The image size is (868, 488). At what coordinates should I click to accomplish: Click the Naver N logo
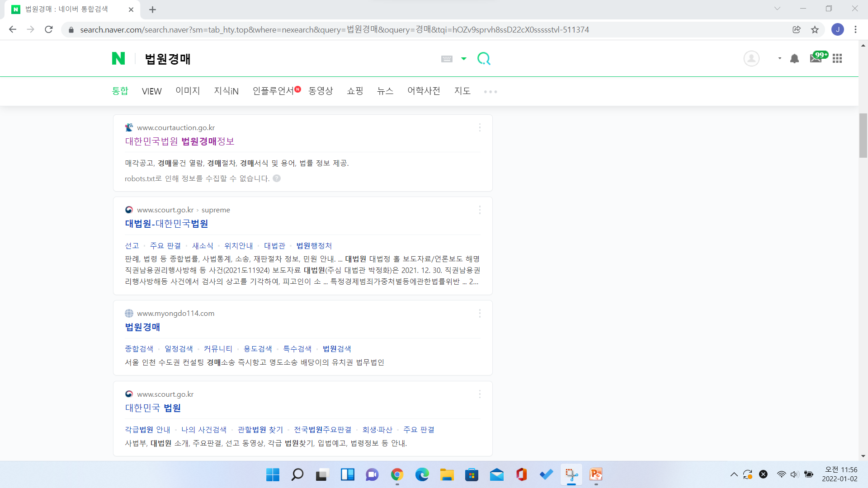(x=118, y=58)
